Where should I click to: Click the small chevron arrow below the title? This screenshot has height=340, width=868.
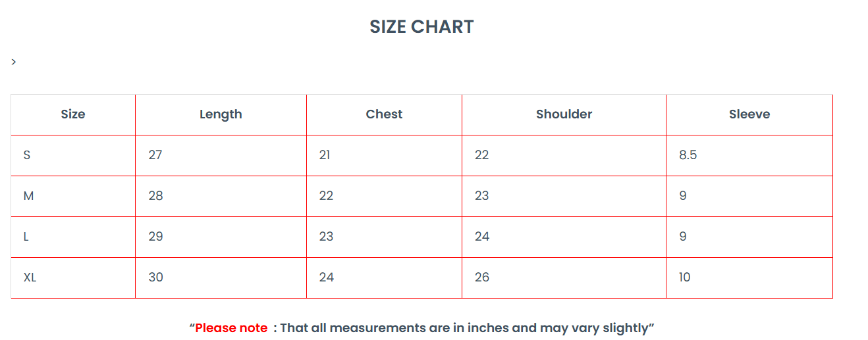[x=14, y=62]
